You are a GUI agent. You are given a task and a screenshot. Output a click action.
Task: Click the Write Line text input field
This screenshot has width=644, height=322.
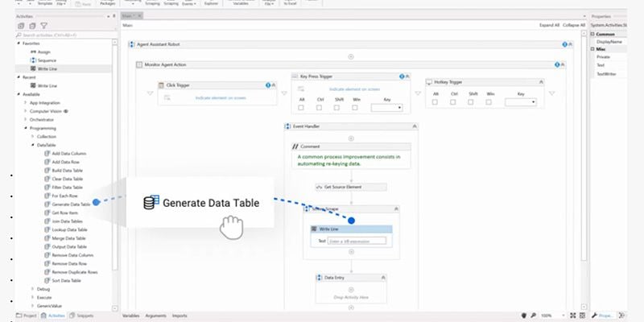coord(357,241)
